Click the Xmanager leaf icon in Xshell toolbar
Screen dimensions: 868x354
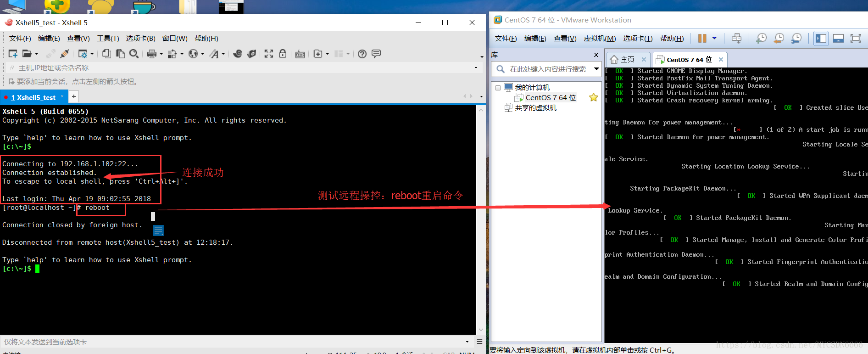[251, 54]
